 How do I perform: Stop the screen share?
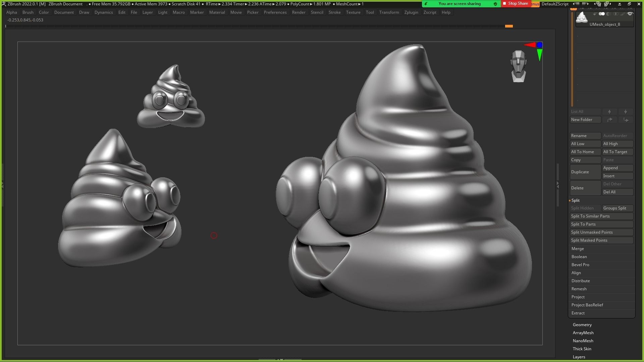[515, 3]
